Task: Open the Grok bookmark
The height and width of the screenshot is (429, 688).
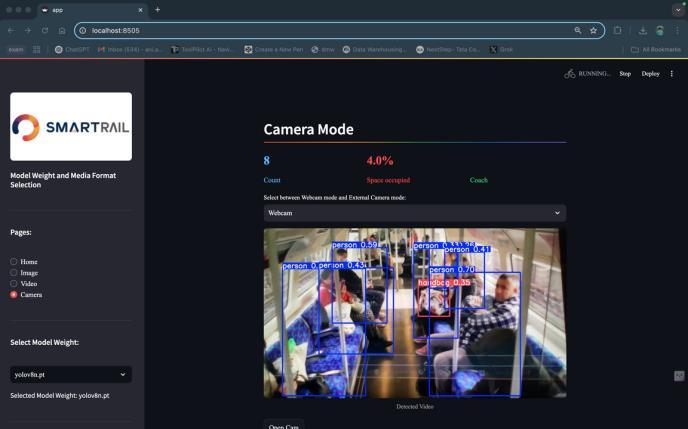Action: 502,50
